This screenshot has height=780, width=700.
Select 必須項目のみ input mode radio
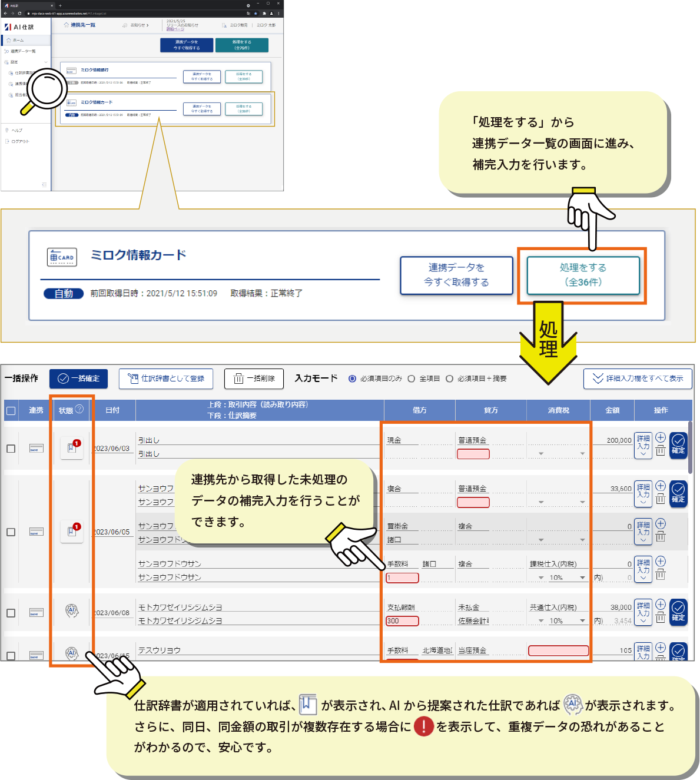tap(353, 379)
